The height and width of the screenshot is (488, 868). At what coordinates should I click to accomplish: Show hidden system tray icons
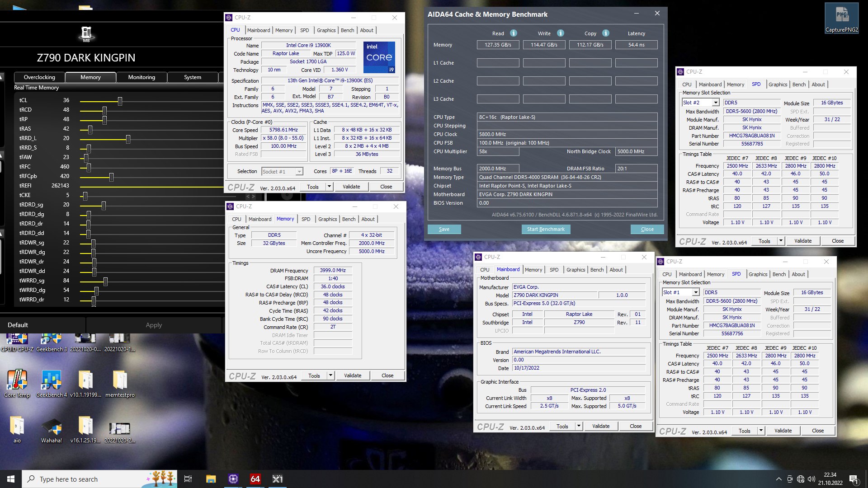pos(778,479)
